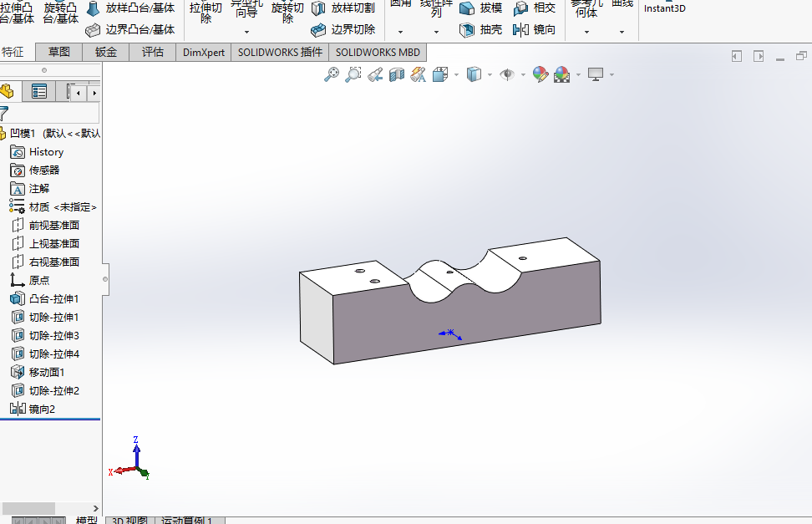Click the feature tree filter field
The height and width of the screenshot is (524, 812).
(x=53, y=113)
